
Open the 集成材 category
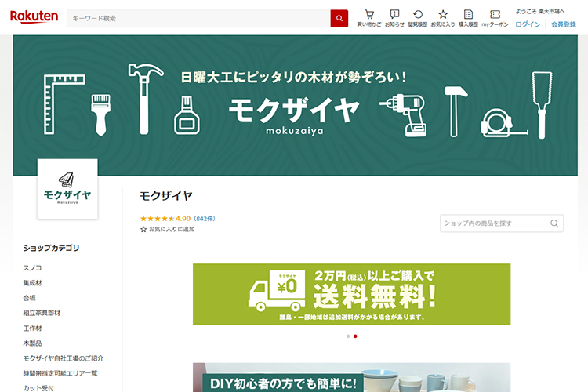pos(32,283)
